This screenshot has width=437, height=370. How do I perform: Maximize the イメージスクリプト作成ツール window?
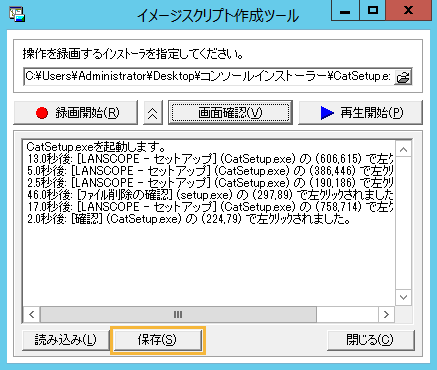tap(372, 11)
